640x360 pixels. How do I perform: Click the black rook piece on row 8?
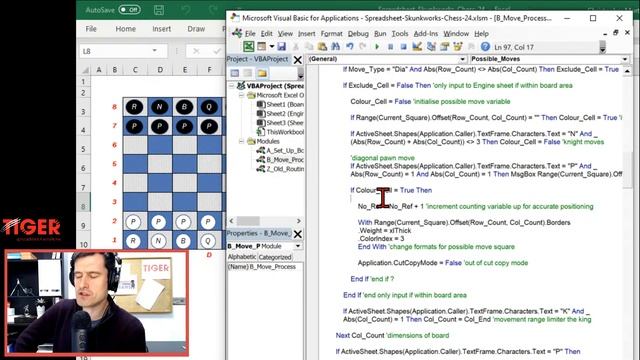pyautogui.click(x=134, y=107)
